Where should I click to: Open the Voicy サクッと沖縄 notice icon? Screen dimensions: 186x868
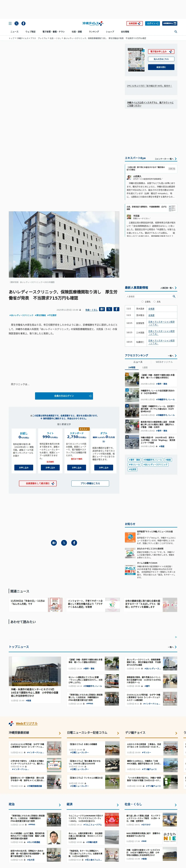coord(130,537)
